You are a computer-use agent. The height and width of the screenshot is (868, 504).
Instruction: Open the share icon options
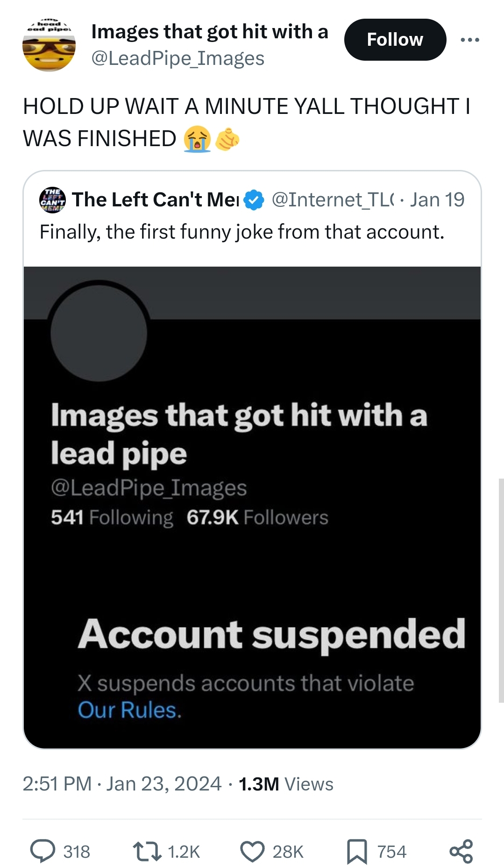[x=461, y=851]
